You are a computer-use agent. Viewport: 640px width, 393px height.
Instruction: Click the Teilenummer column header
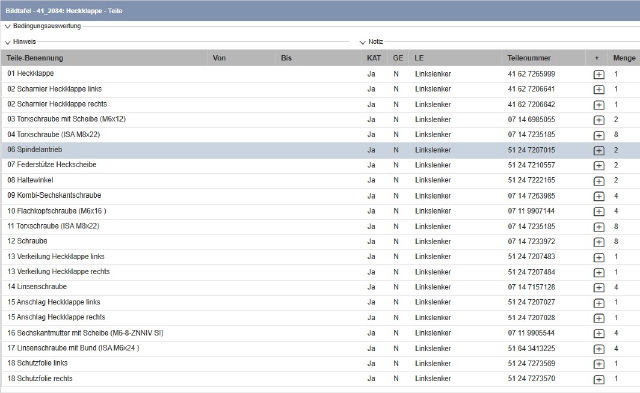529,58
